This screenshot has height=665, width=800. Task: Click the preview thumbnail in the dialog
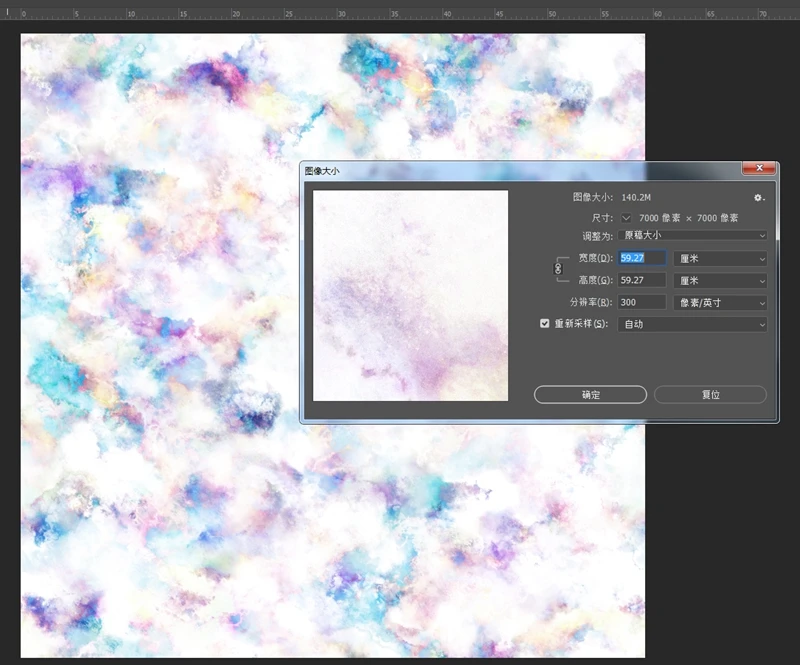tap(410, 295)
